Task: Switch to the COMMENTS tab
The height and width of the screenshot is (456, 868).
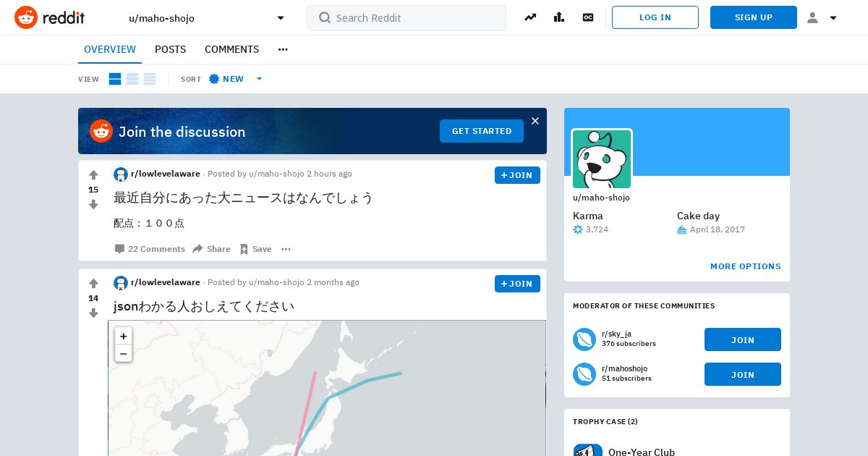Action: 232,49
